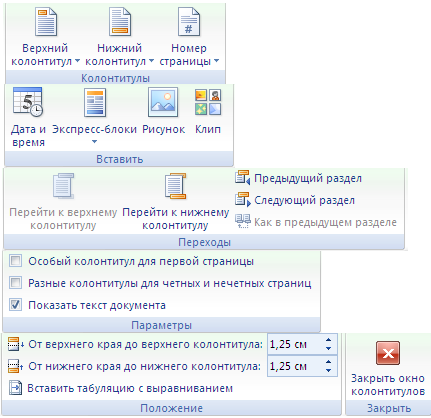The height and width of the screenshot is (418, 431).
Task: Click the bottom footer distance icon
Action: click(16, 366)
